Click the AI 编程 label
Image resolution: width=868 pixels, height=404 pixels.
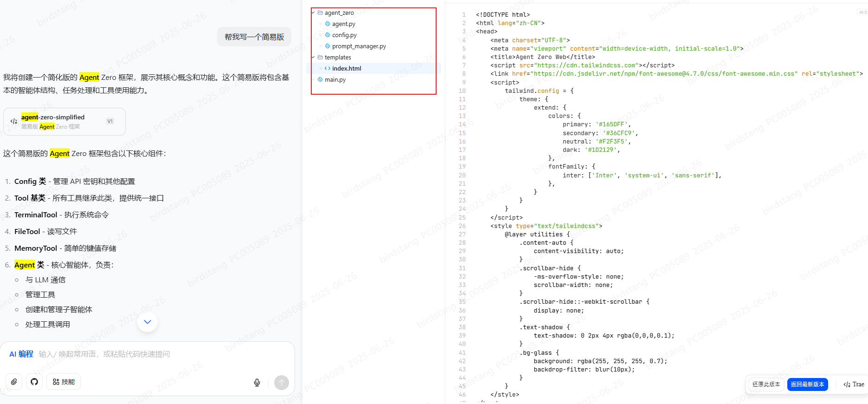[x=21, y=354]
